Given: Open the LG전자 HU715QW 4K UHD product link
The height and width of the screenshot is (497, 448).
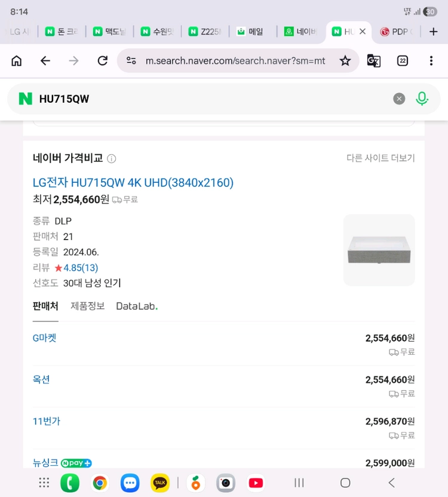Looking at the screenshot, I should tap(133, 183).
